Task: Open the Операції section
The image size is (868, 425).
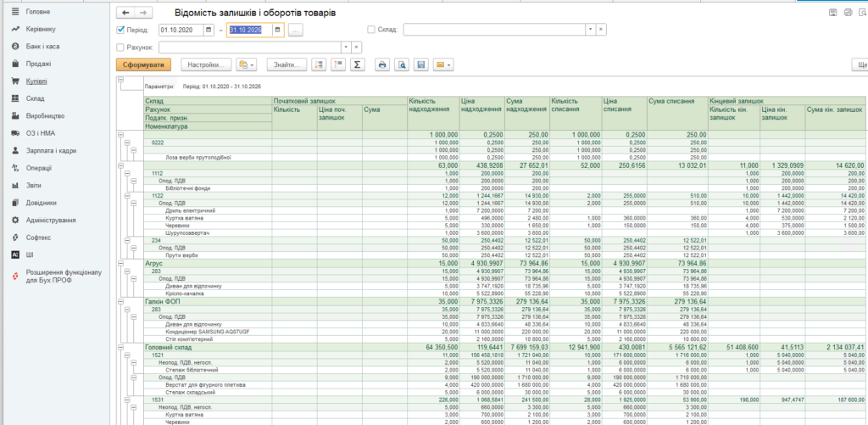Action: 39,168
